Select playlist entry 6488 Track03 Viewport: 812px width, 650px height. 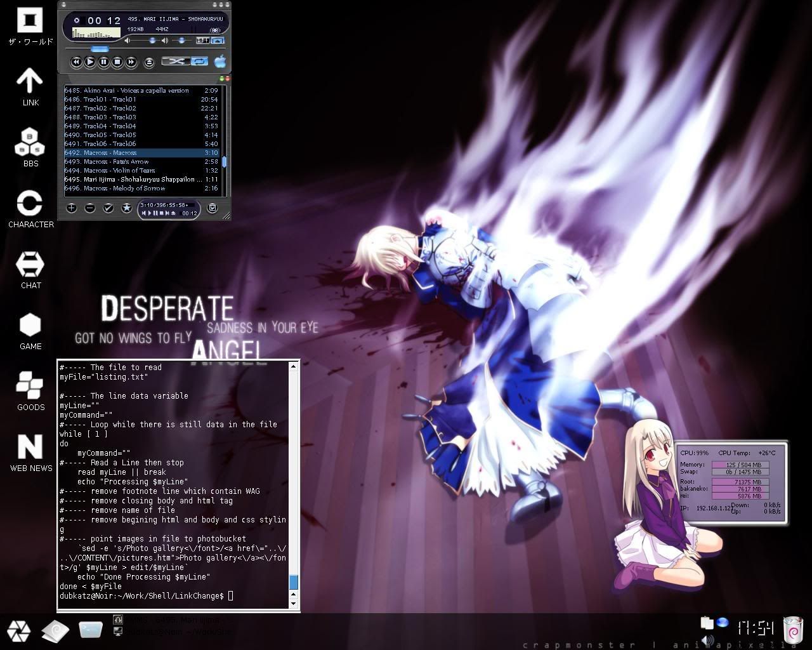coord(141,117)
